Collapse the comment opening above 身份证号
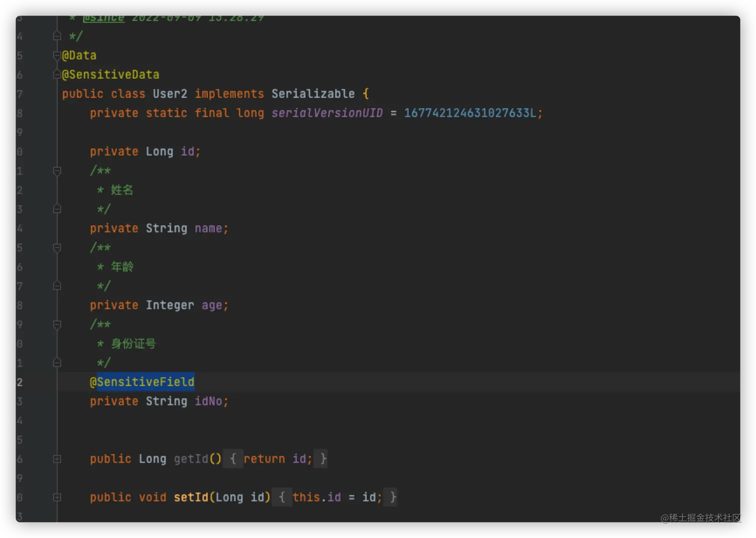The height and width of the screenshot is (538, 756). click(x=57, y=325)
